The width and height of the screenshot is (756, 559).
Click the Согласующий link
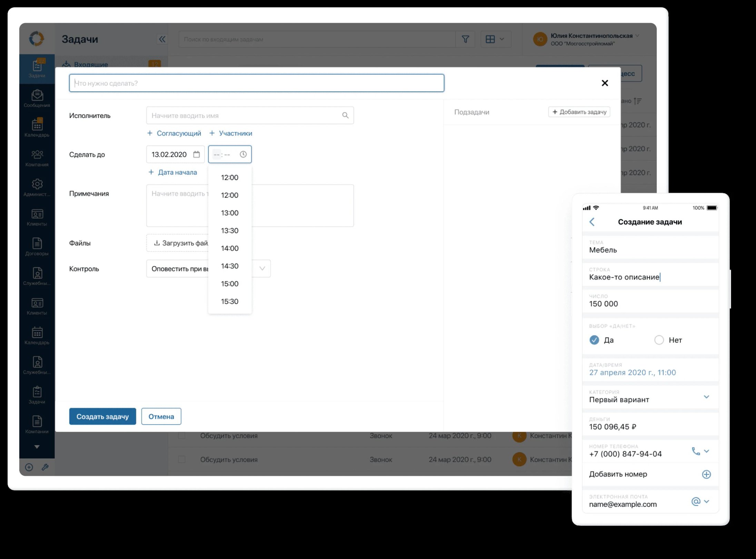point(174,133)
